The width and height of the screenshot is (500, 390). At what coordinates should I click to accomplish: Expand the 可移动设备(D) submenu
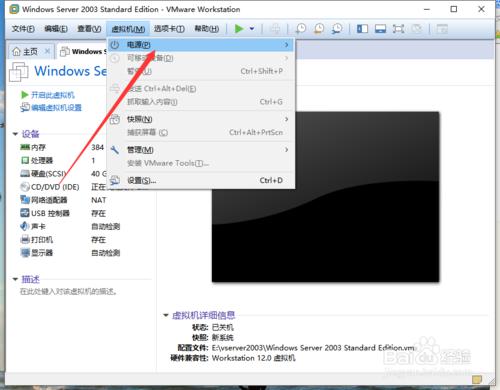click(201, 58)
